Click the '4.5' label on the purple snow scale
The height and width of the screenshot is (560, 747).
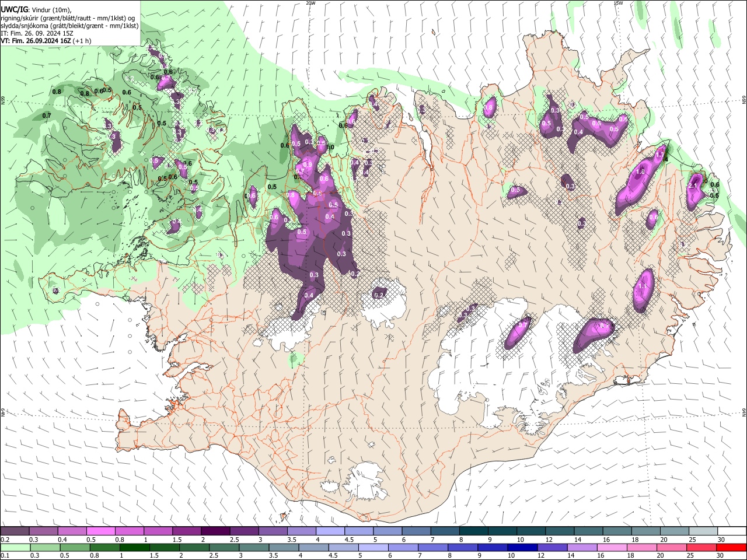(349, 540)
